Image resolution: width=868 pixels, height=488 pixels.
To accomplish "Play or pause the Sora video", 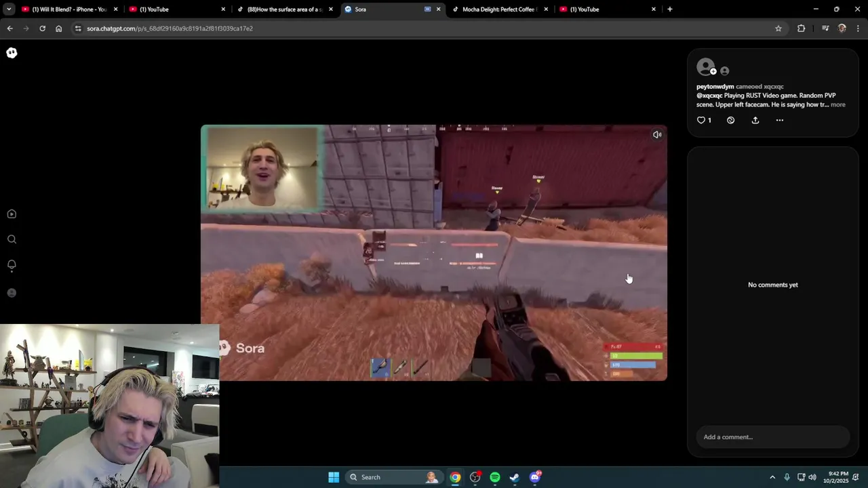I will click(x=434, y=253).
